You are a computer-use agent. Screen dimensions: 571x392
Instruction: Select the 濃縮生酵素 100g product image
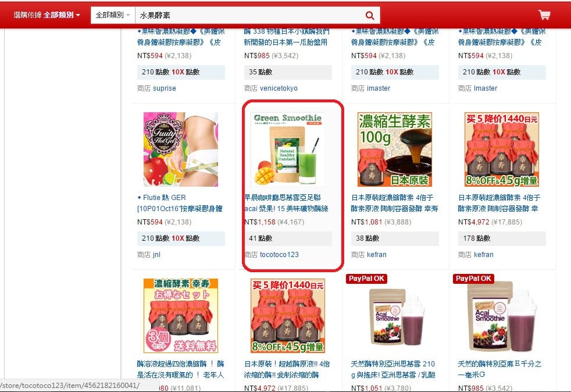395,149
